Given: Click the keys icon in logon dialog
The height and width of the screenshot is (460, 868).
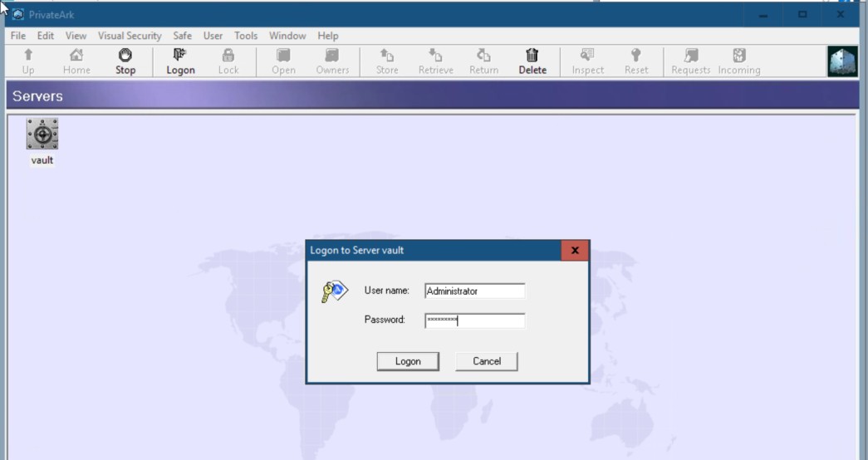Looking at the screenshot, I should (335, 291).
